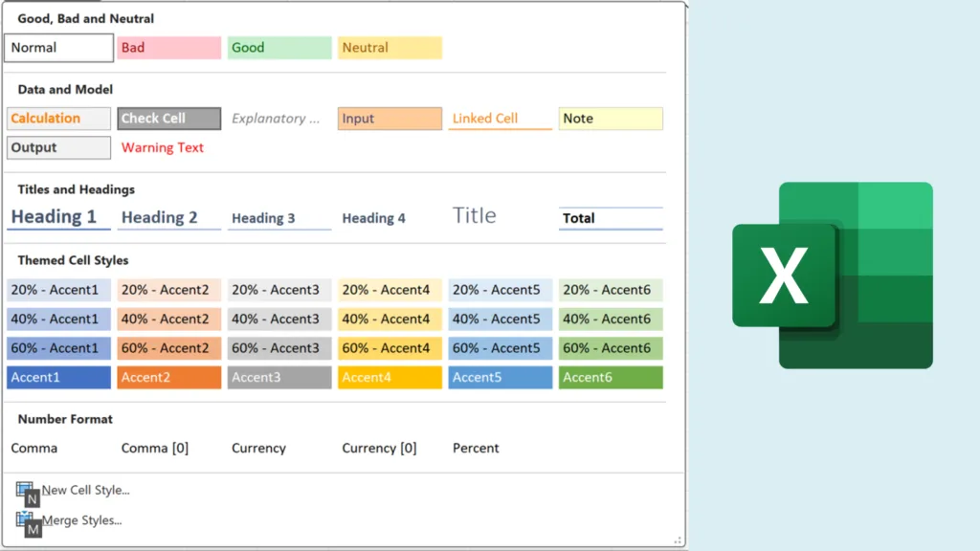
Task: Open the New Cell Style... option
Action: (85, 490)
